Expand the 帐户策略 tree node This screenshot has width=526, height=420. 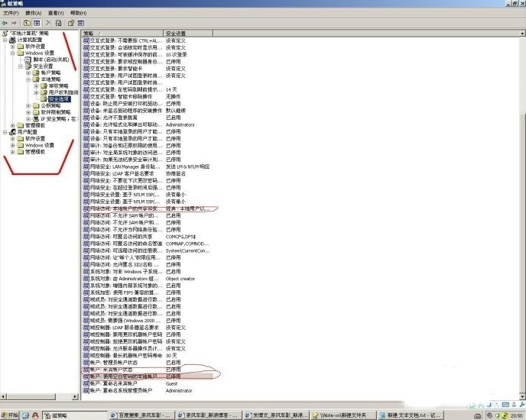(x=28, y=73)
